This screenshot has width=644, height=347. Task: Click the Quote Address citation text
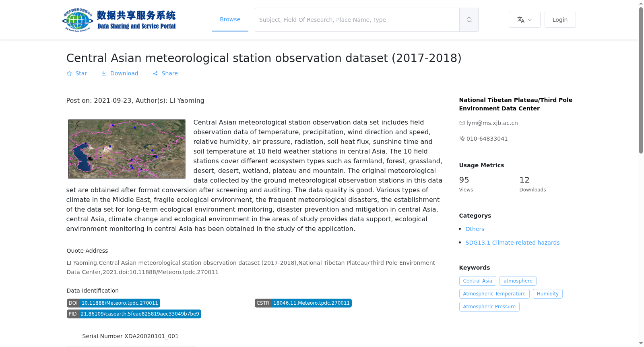pos(251,267)
